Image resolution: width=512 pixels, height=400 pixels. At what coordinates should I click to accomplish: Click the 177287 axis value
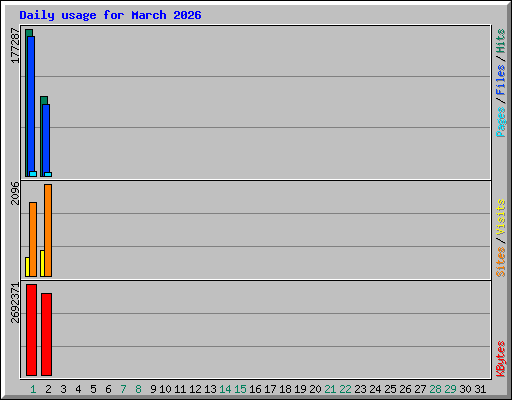point(15,45)
